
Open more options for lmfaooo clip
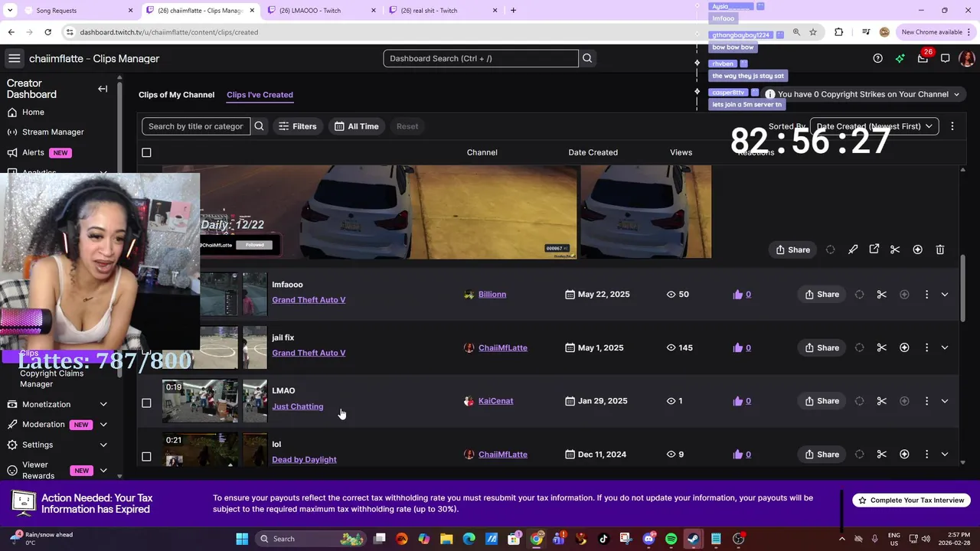tap(926, 294)
